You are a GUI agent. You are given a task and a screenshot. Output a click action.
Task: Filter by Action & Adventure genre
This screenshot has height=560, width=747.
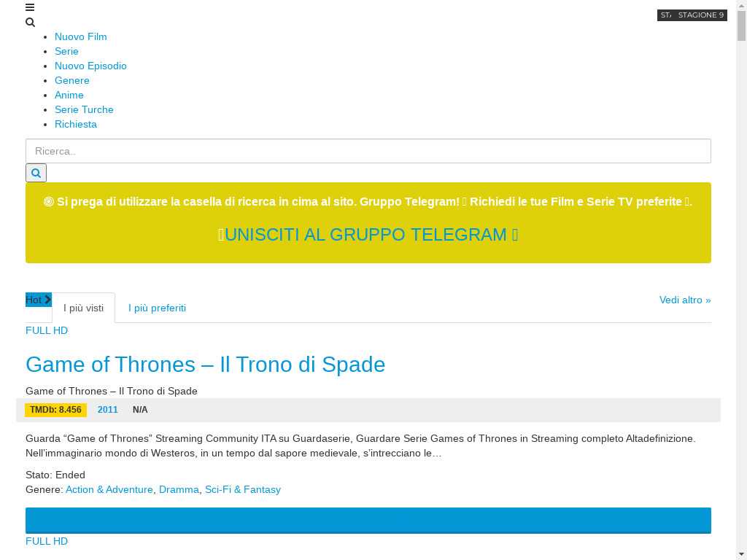coord(109,489)
